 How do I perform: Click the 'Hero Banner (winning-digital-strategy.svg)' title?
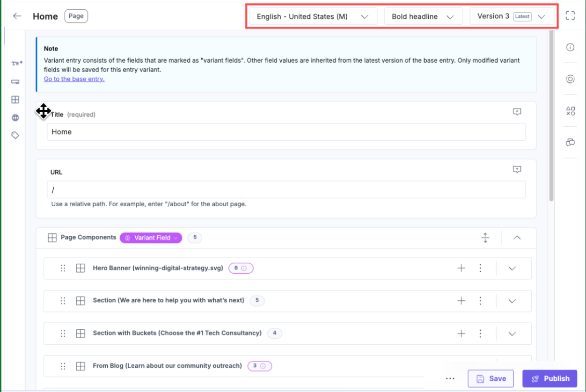coord(158,268)
